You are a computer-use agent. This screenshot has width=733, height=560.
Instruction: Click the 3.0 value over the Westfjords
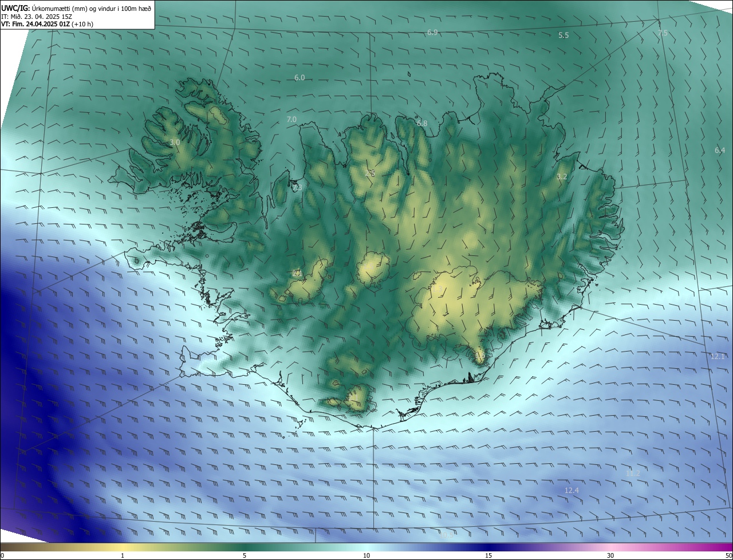(175, 142)
